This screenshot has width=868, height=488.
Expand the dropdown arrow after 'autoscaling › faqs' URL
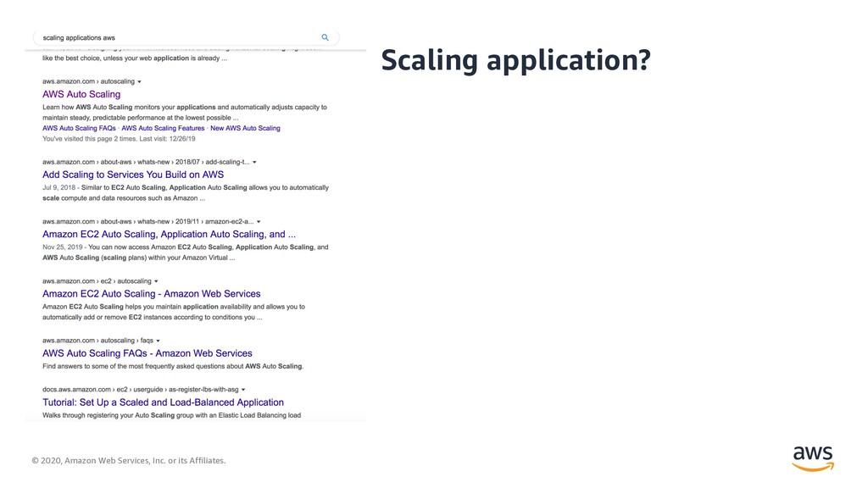(159, 341)
